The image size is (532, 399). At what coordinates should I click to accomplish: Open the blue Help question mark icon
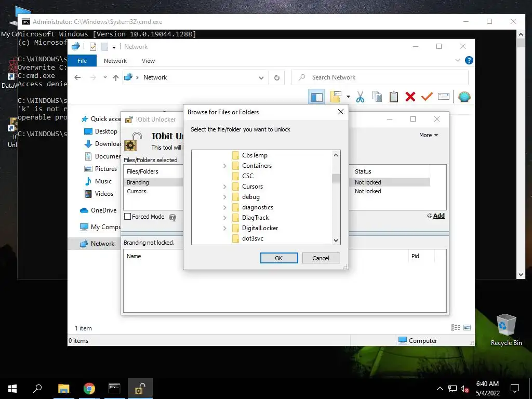click(469, 60)
